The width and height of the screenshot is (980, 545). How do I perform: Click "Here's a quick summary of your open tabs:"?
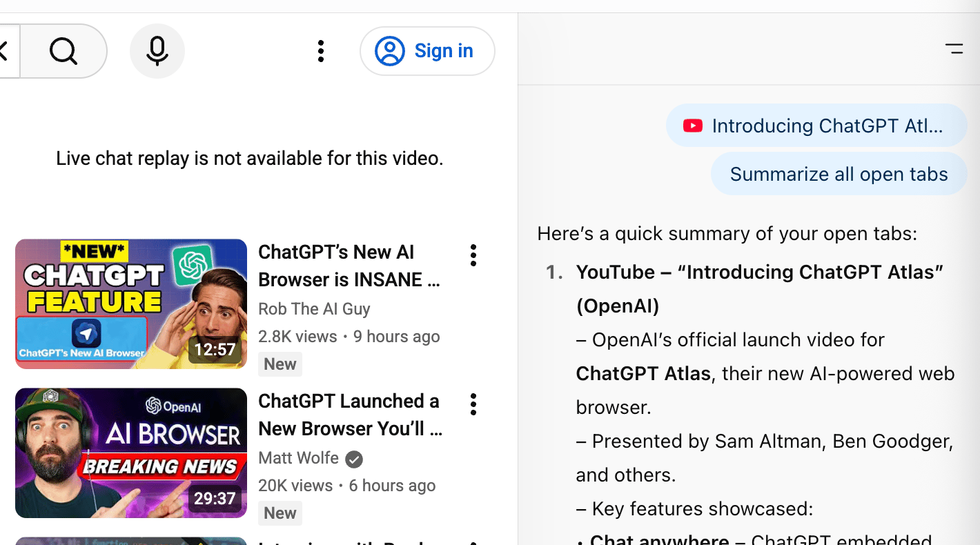[727, 233]
